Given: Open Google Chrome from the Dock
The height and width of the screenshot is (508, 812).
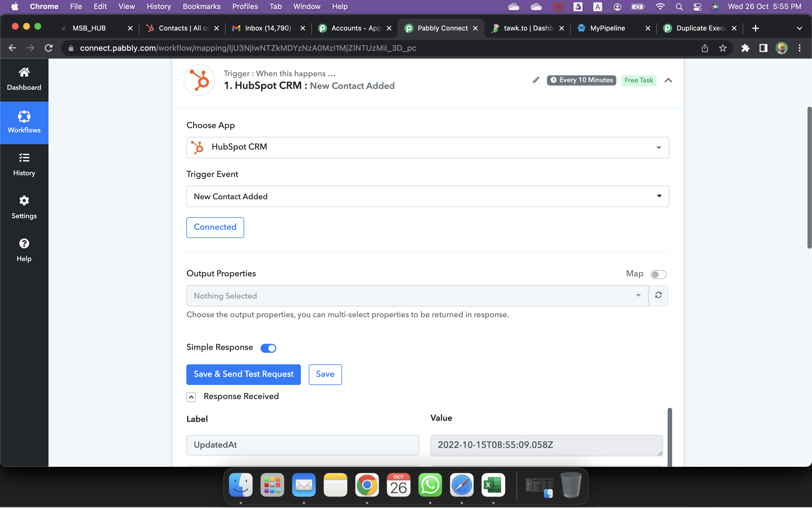Looking at the screenshot, I should (367, 485).
